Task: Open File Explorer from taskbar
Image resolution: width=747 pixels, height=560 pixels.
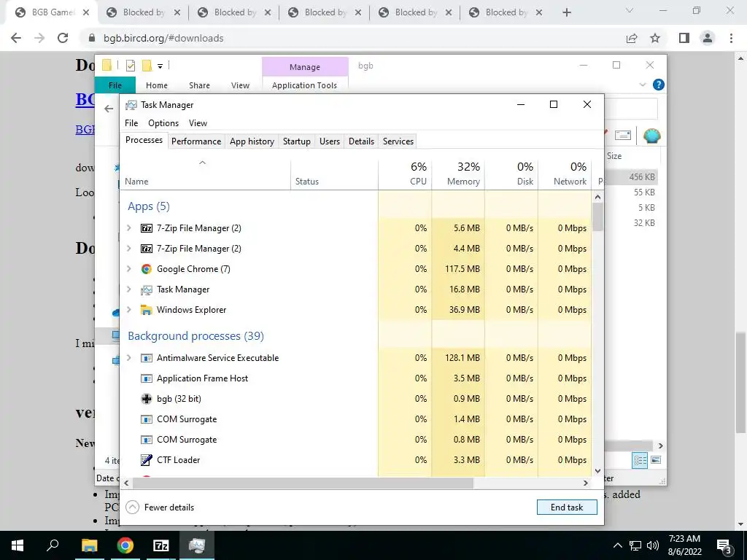Action: tap(89, 545)
